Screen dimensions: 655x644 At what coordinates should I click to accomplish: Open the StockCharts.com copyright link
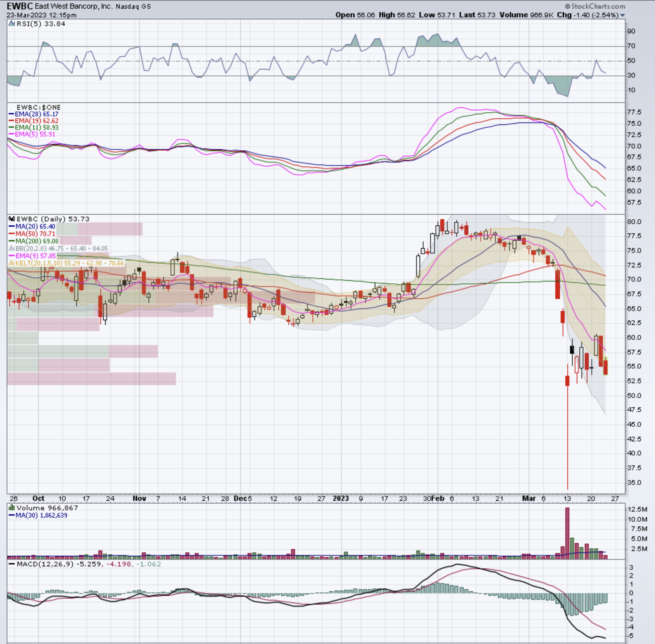[595, 6]
